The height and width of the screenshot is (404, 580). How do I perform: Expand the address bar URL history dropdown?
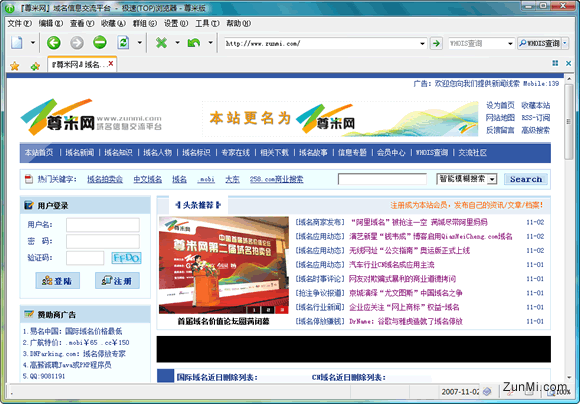(422, 44)
